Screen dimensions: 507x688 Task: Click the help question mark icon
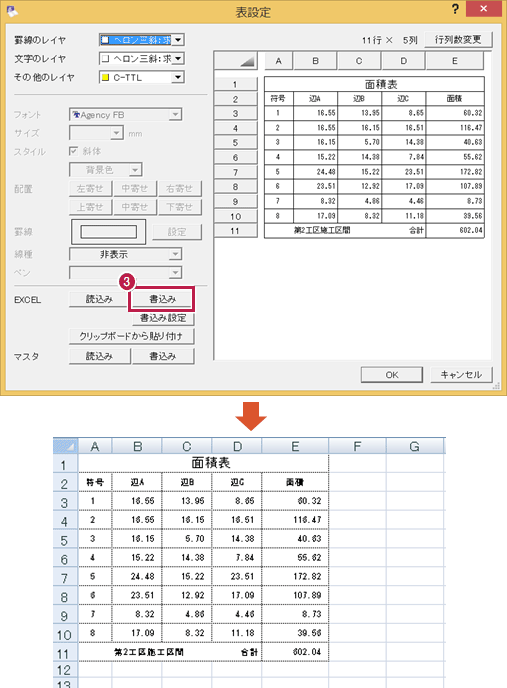coord(455,8)
